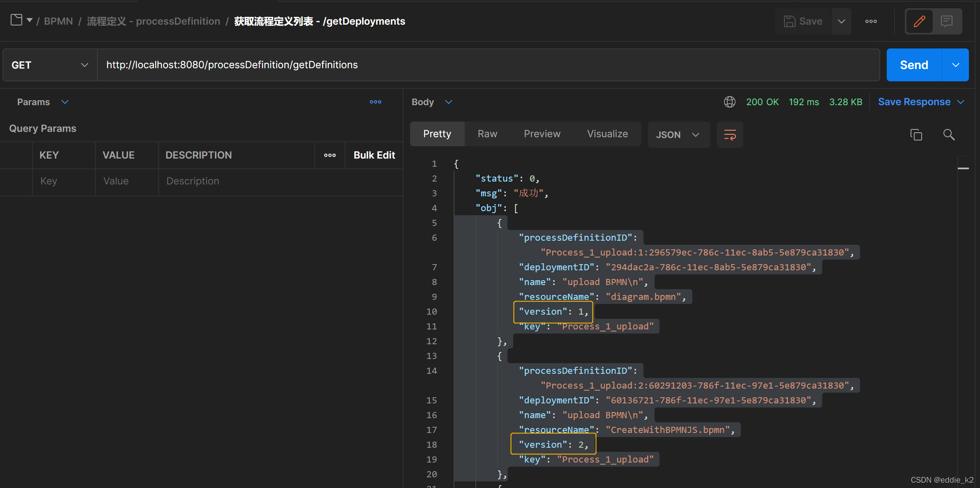The height and width of the screenshot is (488, 980).
Task: Click the "obj": [ line
Action: 497,208
